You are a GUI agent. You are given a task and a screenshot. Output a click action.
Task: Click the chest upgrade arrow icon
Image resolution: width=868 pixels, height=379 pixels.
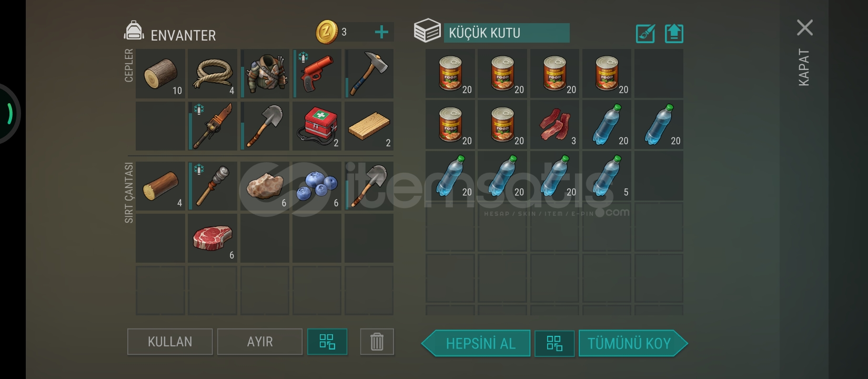[x=674, y=34]
